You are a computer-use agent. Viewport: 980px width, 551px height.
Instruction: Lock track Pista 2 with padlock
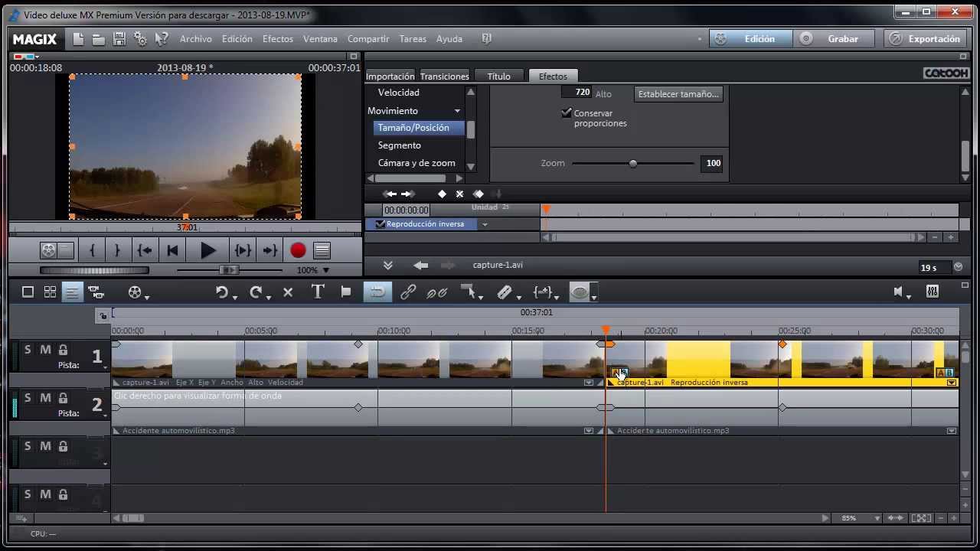click(62, 397)
